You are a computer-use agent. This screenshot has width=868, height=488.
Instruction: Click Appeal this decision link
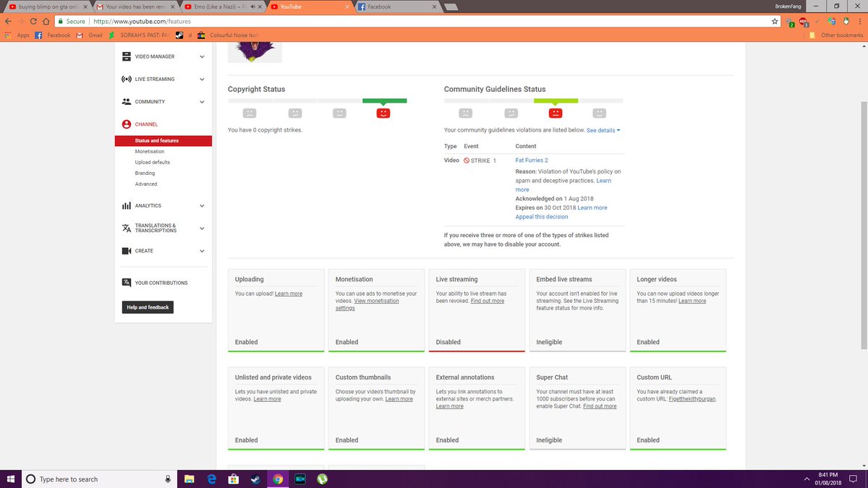(x=542, y=217)
